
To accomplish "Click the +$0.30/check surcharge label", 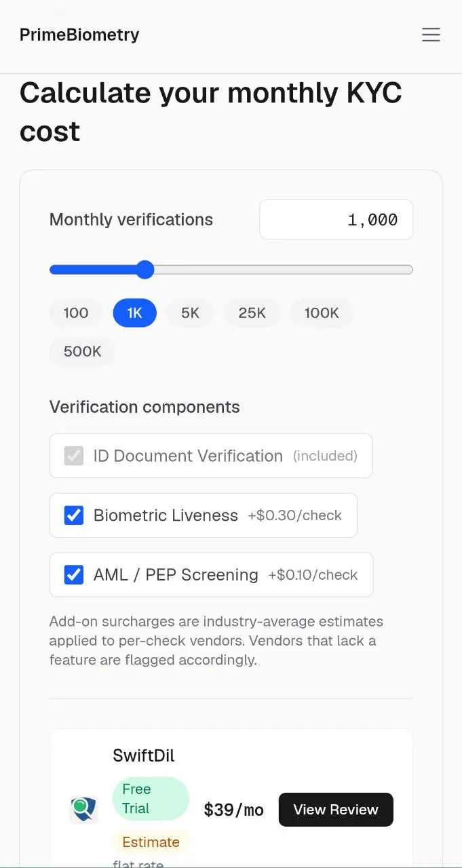I will point(294,515).
